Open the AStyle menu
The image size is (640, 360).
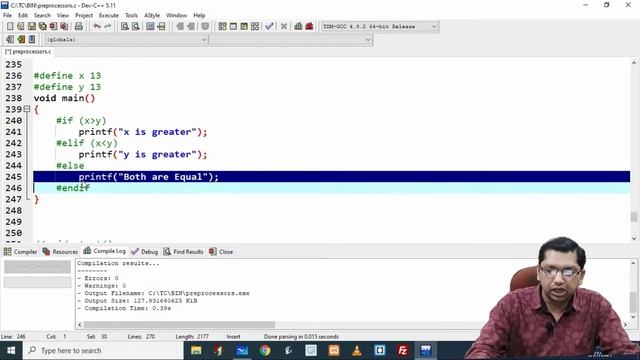click(x=152, y=15)
